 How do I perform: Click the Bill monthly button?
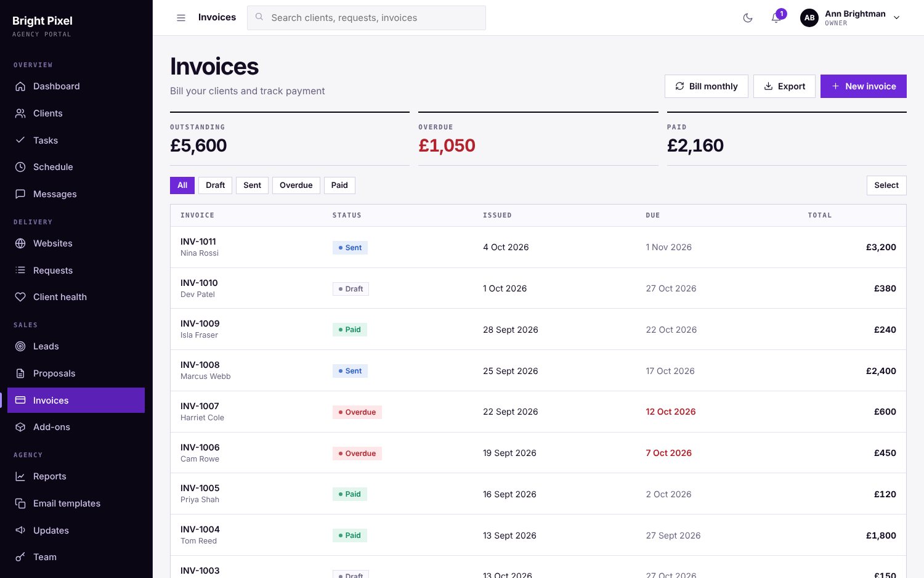pos(706,86)
